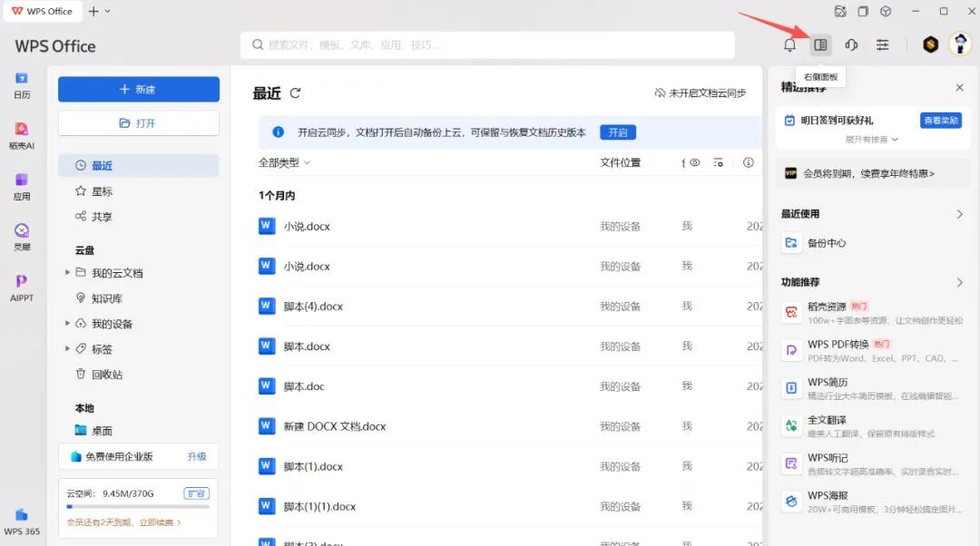
Task: Click the blue 新建 button
Action: 139,89
